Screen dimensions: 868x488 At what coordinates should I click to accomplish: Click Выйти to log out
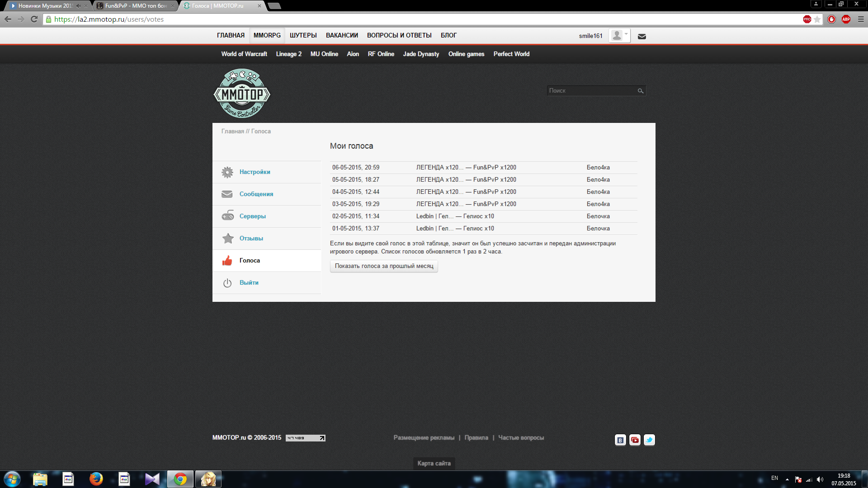point(249,283)
